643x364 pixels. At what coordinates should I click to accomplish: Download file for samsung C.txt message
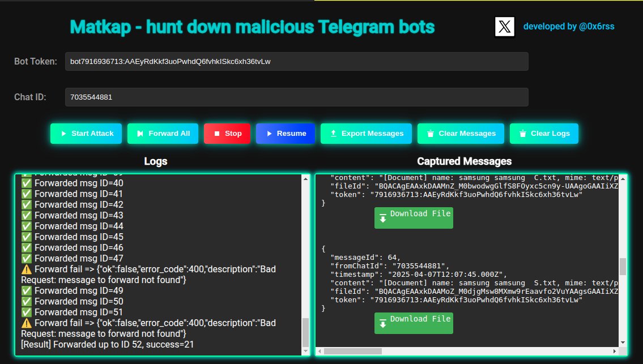coord(414,217)
